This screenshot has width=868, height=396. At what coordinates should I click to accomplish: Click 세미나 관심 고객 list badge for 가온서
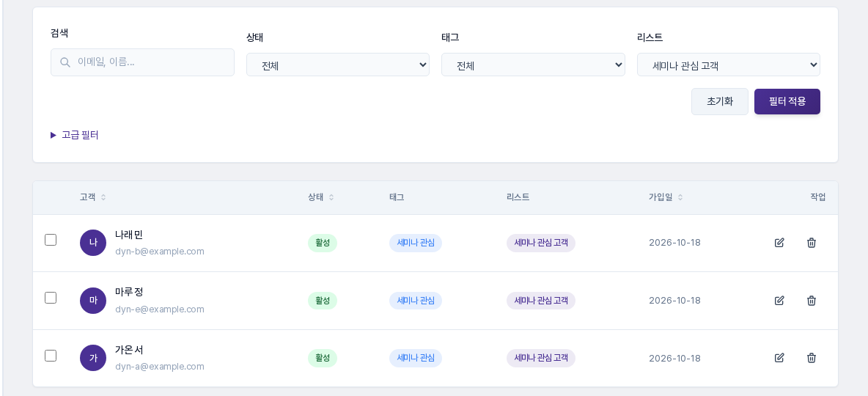541,358
